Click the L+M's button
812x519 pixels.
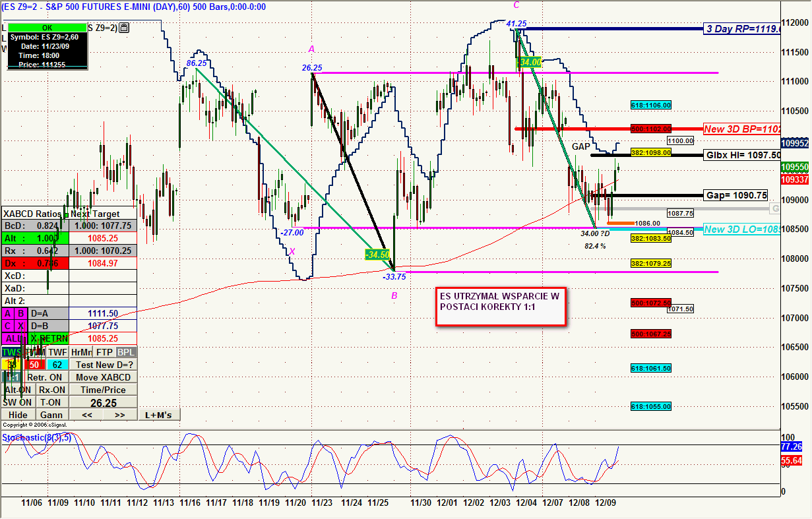[x=158, y=415]
